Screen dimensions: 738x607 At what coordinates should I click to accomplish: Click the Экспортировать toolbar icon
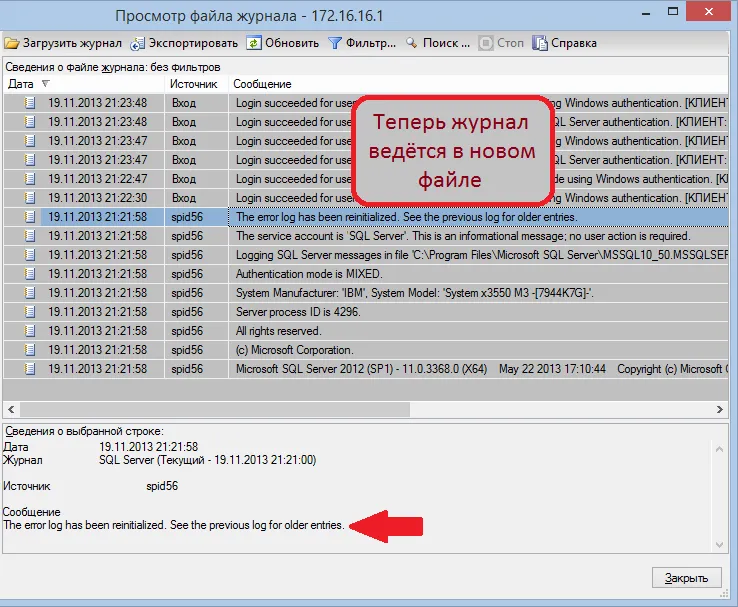point(137,43)
